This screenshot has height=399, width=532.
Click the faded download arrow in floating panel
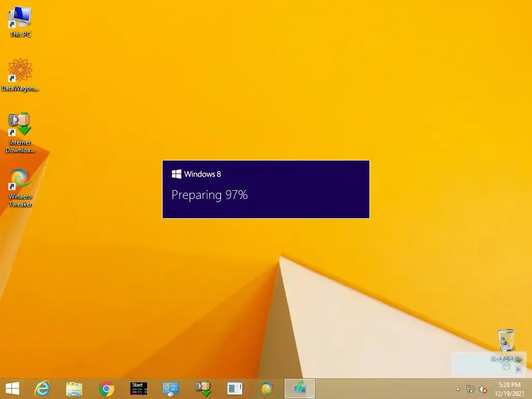click(x=506, y=366)
